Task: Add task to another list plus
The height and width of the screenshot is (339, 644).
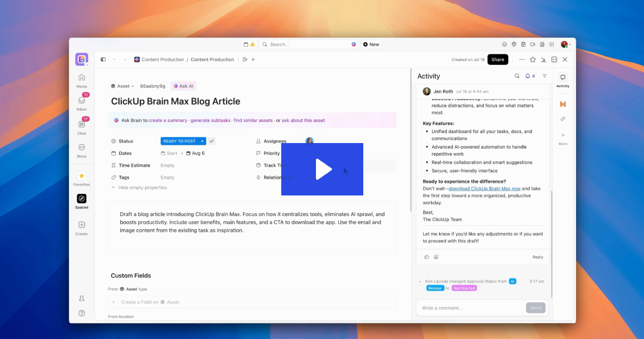Action: (x=253, y=59)
